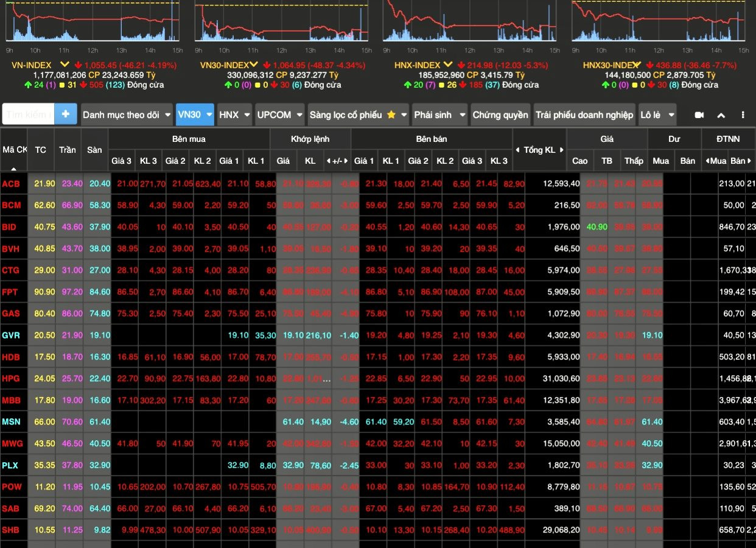
Task: Open the Lô lẻ dropdown
Action: click(657, 114)
